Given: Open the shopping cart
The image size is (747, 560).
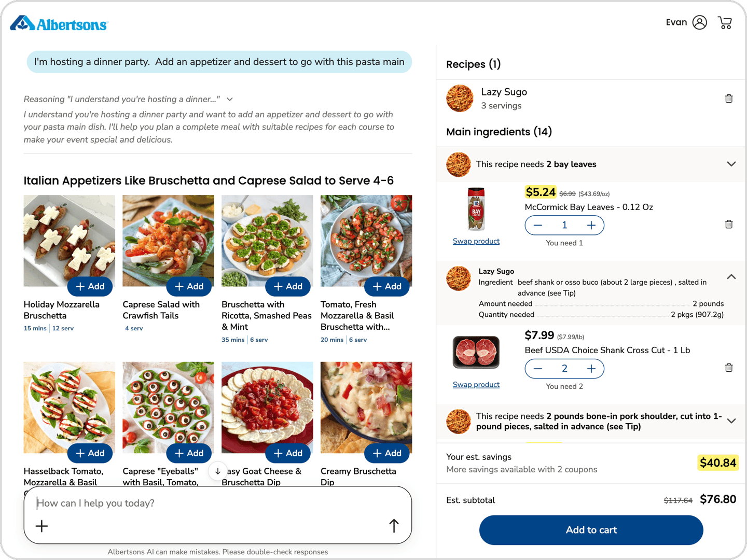Looking at the screenshot, I should [725, 22].
